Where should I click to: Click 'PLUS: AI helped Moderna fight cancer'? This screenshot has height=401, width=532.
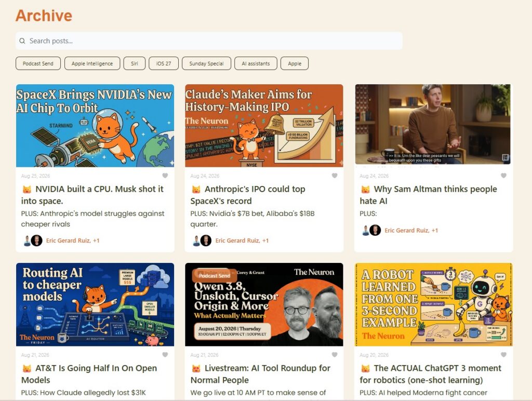423,393
